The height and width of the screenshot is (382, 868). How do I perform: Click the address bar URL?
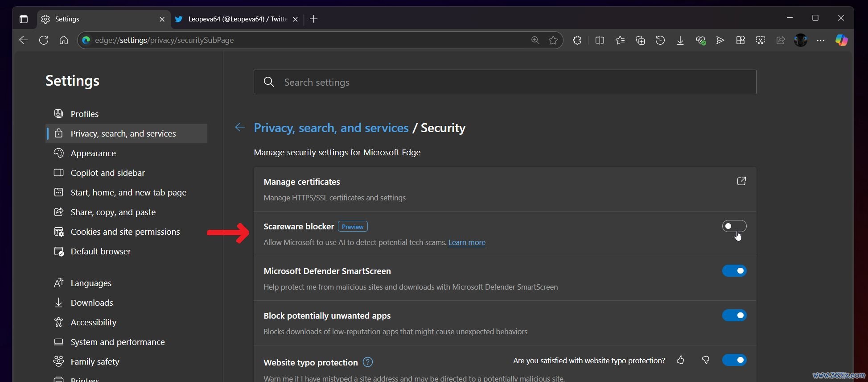tap(165, 40)
